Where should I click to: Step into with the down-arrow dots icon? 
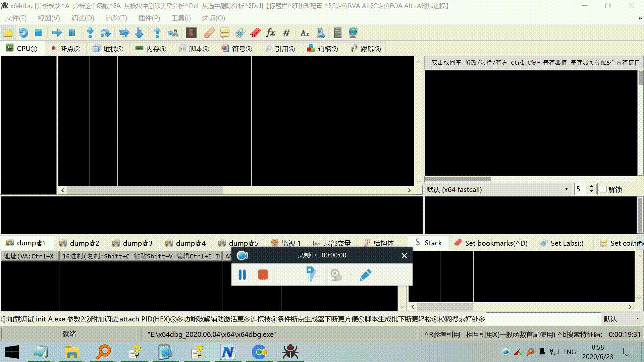90,33
